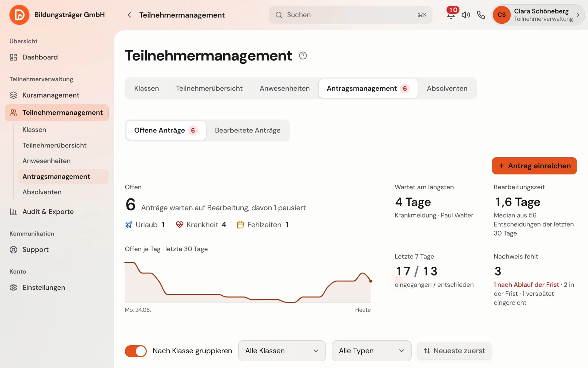588x368 pixels.
Task: Click the Einstellungen gear icon
Action: click(x=13, y=288)
